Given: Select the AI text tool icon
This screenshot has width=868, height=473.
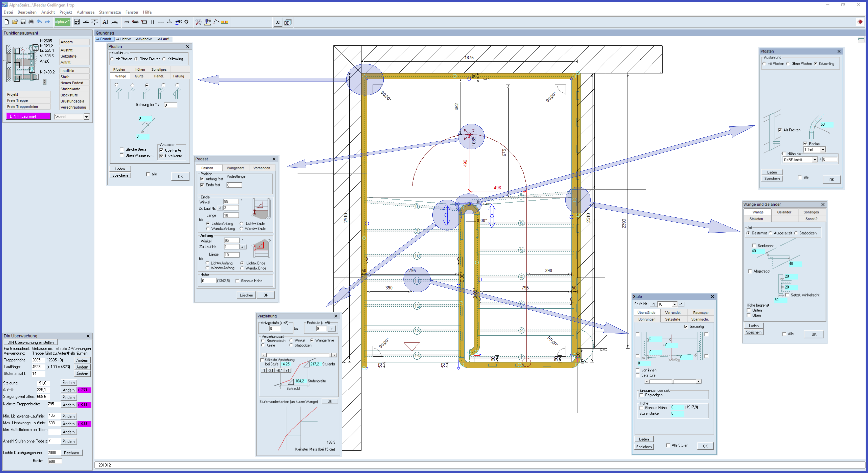Looking at the screenshot, I should tap(106, 22).
